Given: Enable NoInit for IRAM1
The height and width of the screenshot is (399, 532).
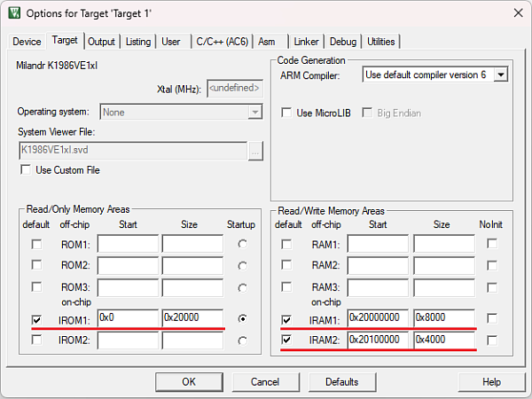Looking at the screenshot, I should pyautogui.click(x=491, y=318).
